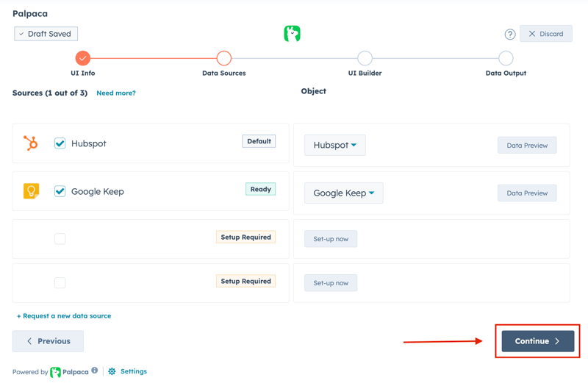Open the Settings gear icon in footer

tap(112, 372)
